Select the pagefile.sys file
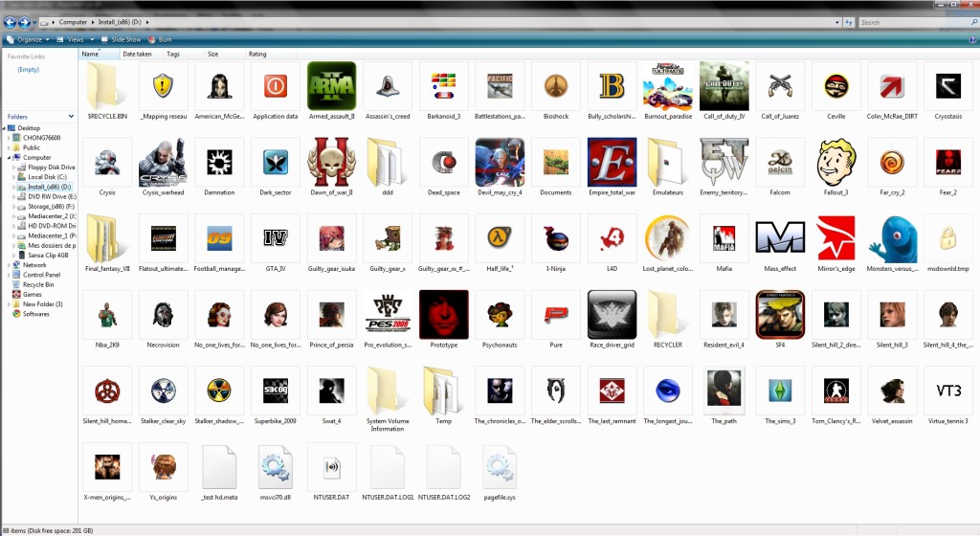Screen dimensions: 980x536 pos(500,467)
